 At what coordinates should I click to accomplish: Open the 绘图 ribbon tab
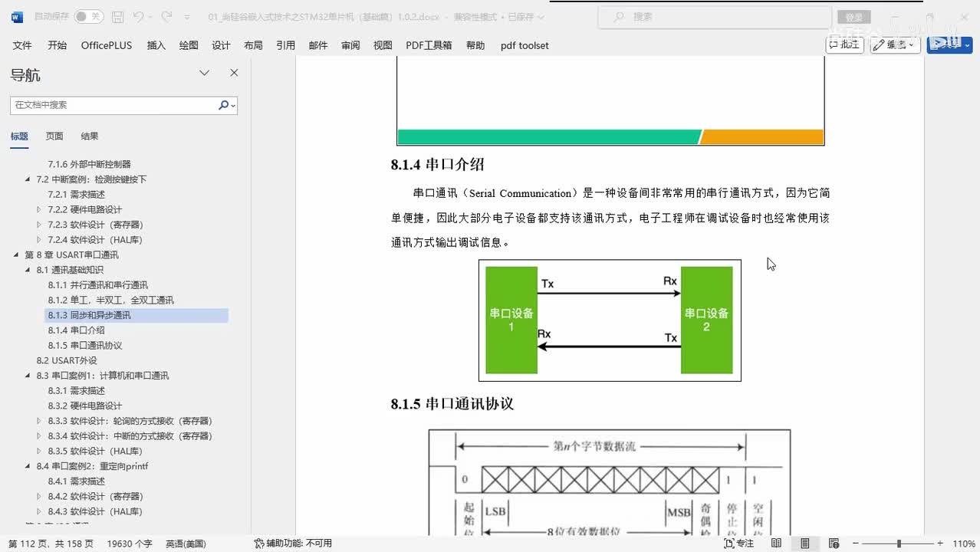tap(189, 45)
